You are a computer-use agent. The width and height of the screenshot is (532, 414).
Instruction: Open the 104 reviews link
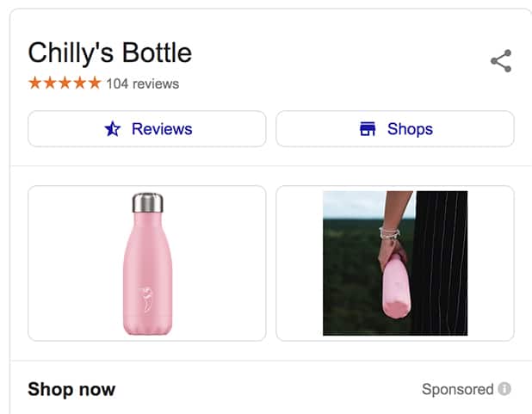point(142,83)
